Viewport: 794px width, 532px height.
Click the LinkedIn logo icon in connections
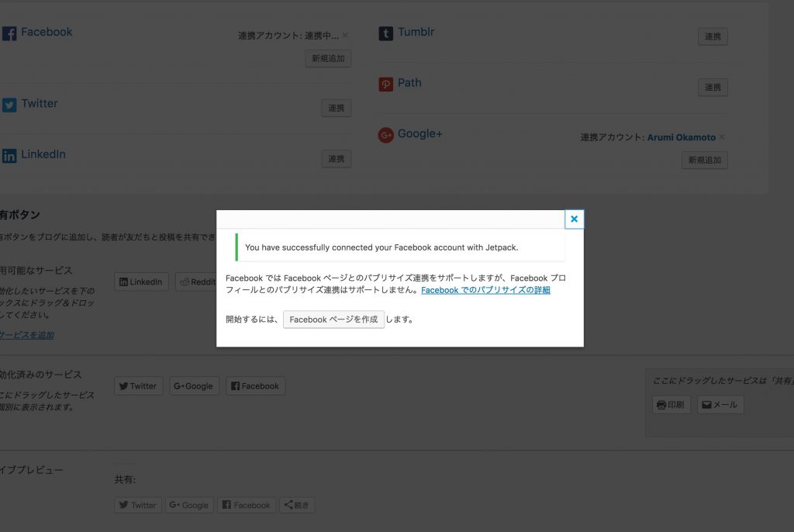(9, 156)
